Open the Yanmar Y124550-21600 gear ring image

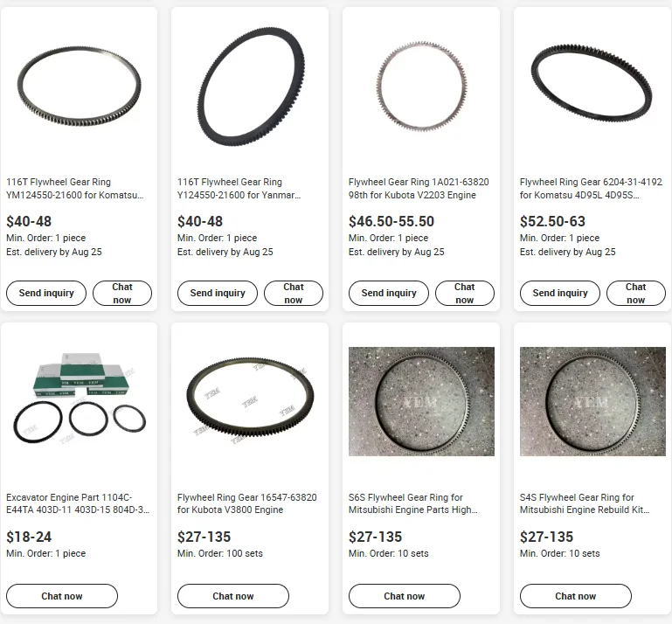tap(250, 87)
